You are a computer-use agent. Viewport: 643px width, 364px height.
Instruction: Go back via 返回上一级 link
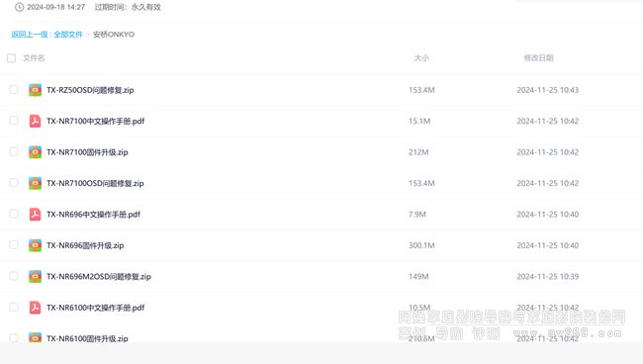point(30,35)
